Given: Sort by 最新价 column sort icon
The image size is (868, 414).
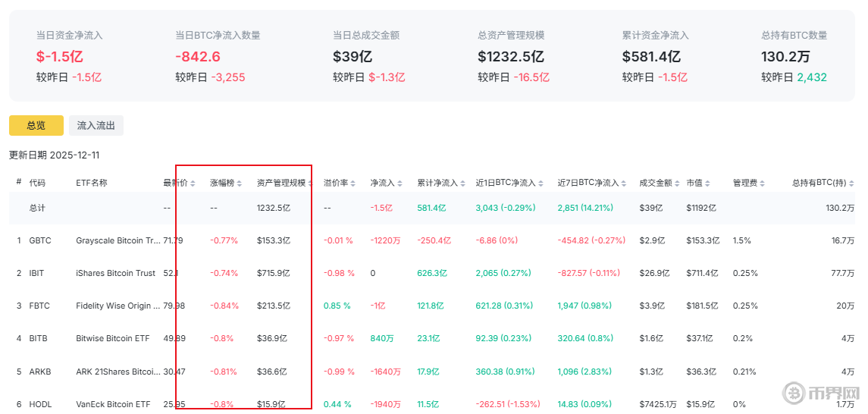Looking at the screenshot, I should click(x=193, y=183).
